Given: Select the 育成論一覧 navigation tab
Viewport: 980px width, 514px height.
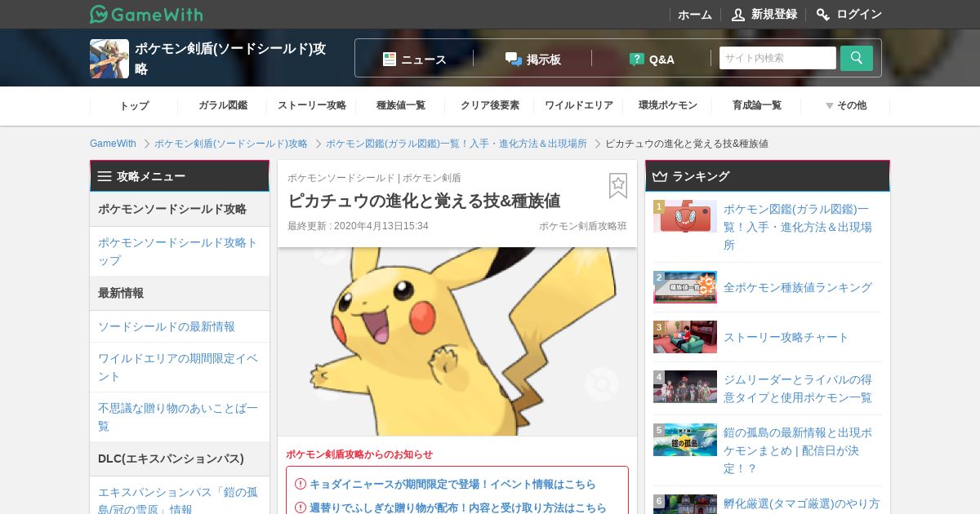Looking at the screenshot, I should (757, 105).
